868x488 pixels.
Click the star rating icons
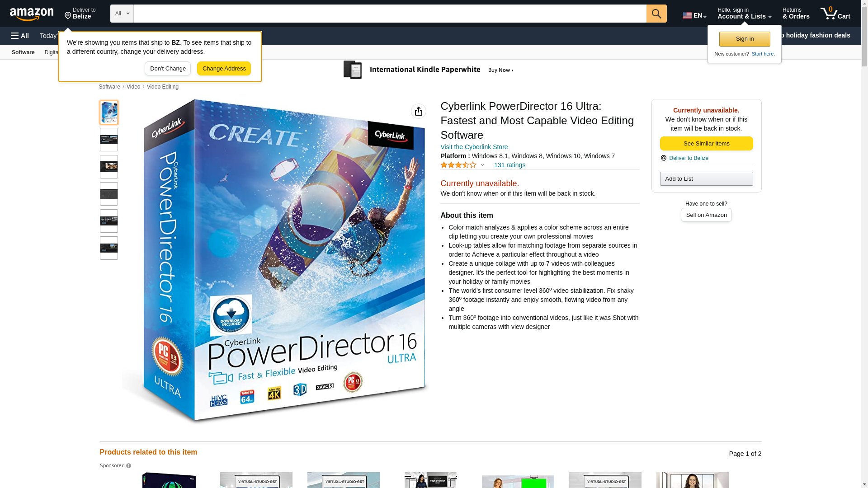tap(458, 165)
